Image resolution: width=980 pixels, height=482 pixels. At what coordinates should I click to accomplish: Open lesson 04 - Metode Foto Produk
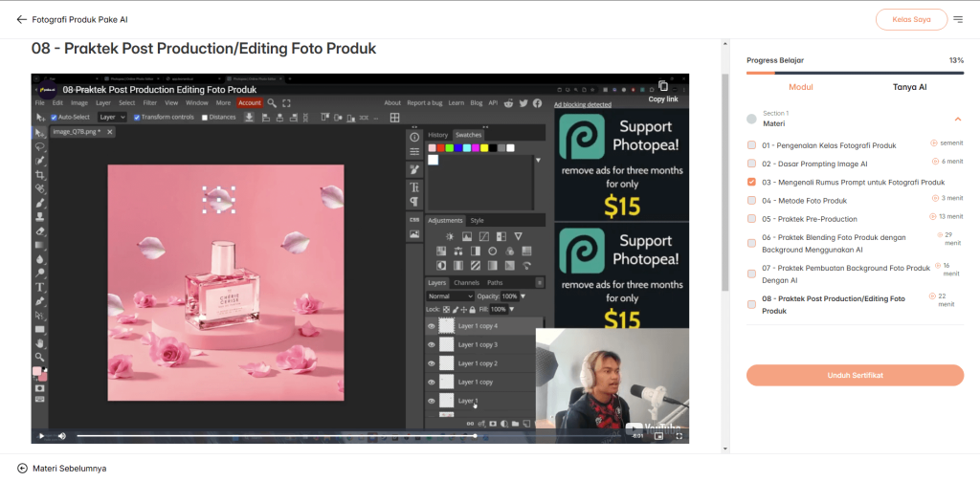[x=804, y=201]
